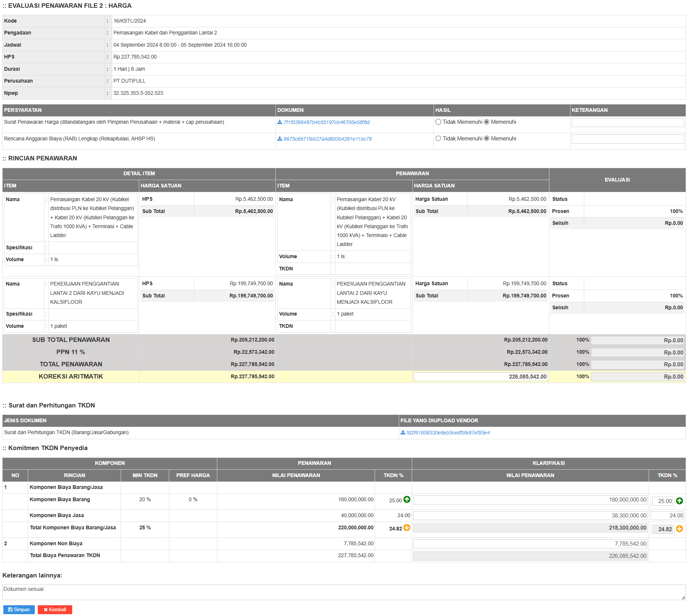The image size is (689, 616).
Task: Click the Koreksi Aritmatik value input field
Action: pos(480,377)
